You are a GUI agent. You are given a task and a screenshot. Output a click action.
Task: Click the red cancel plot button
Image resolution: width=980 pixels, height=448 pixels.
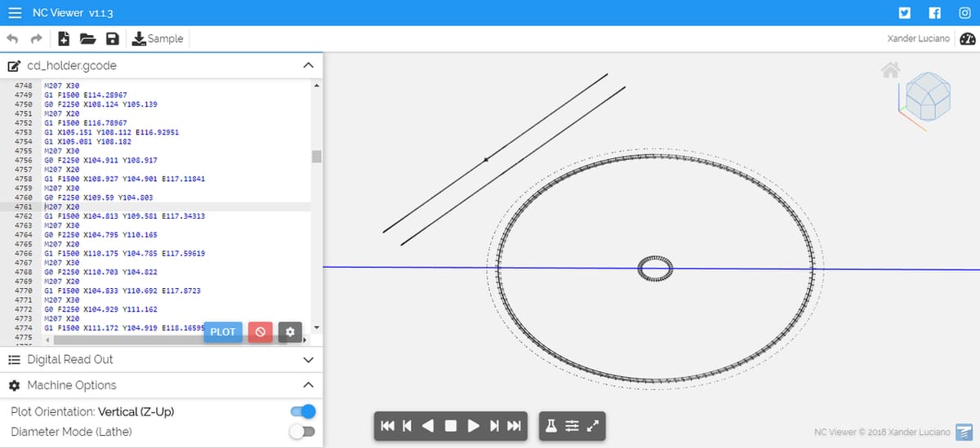[x=260, y=332]
